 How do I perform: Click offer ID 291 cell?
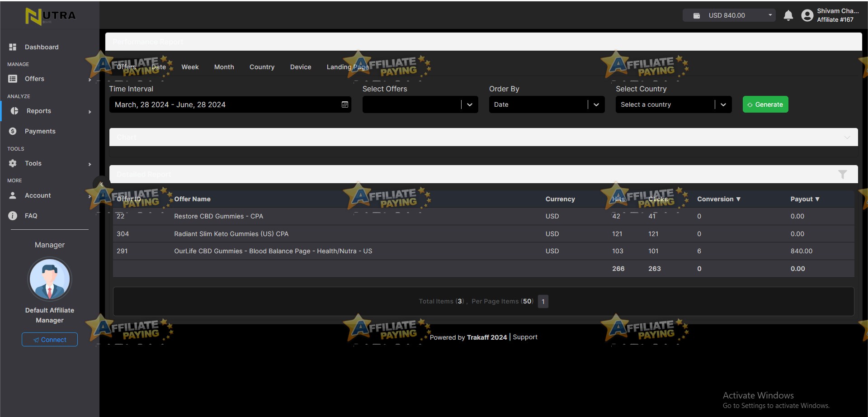(122, 251)
